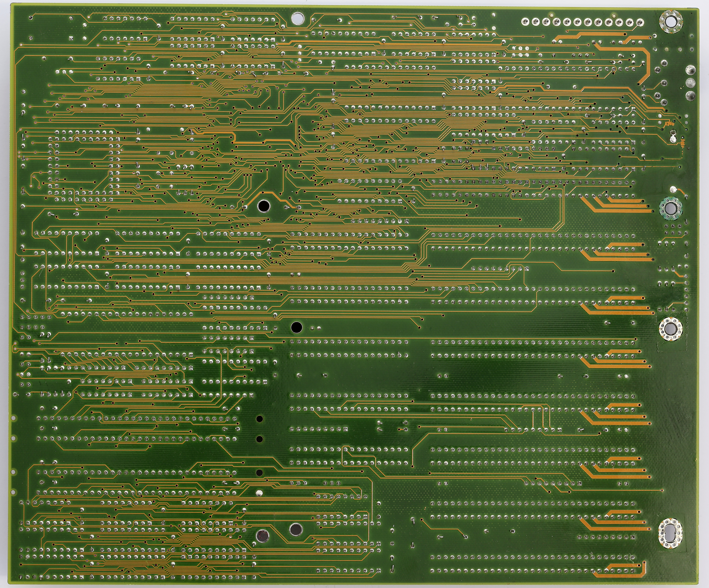Screen dimensions: 709x588
Task: Click the middle of three right-edge solder pads
Action: tap(691, 83)
